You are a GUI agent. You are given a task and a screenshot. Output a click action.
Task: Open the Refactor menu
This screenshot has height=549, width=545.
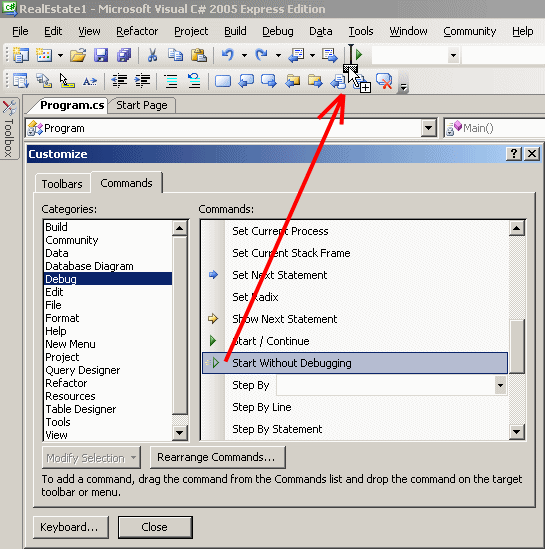click(137, 31)
